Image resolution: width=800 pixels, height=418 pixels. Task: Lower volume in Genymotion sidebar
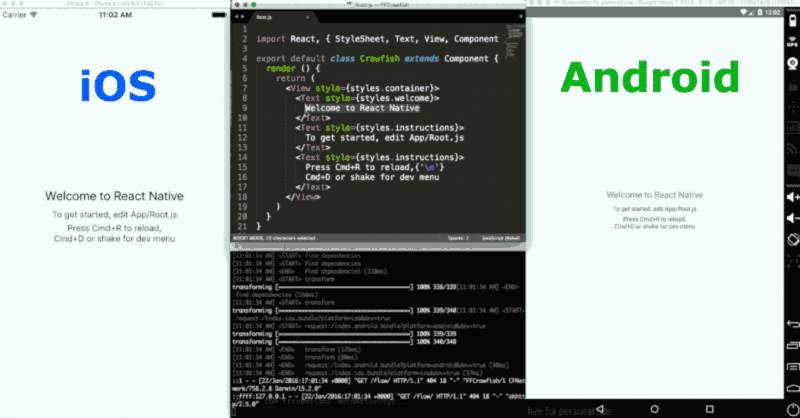(x=792, y=218)
